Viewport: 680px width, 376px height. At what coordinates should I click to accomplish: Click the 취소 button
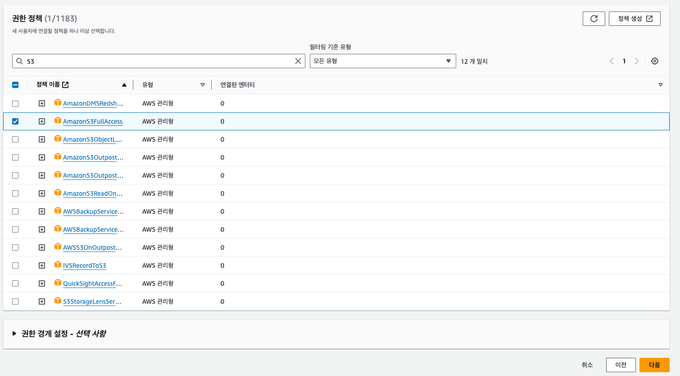(x=587, y=365)
